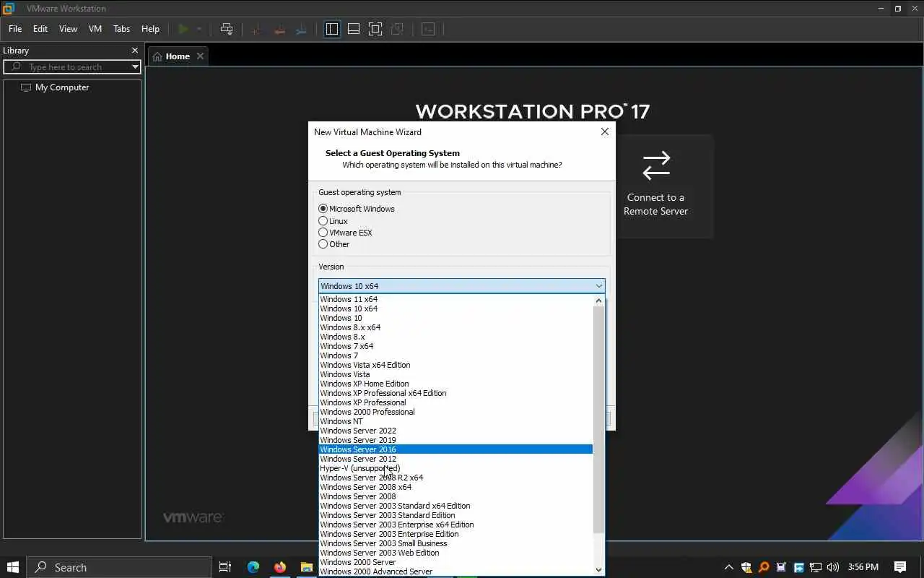The height and width of the screenshot is (578, 924).
Task: Open the Library search filter dropdown arrow
Action: 135,66
